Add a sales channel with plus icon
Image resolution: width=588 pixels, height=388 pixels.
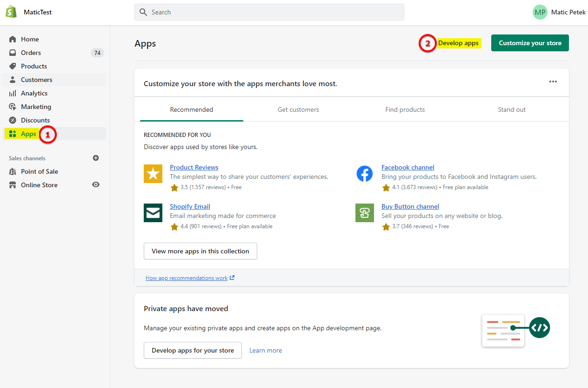click(96, 158)
